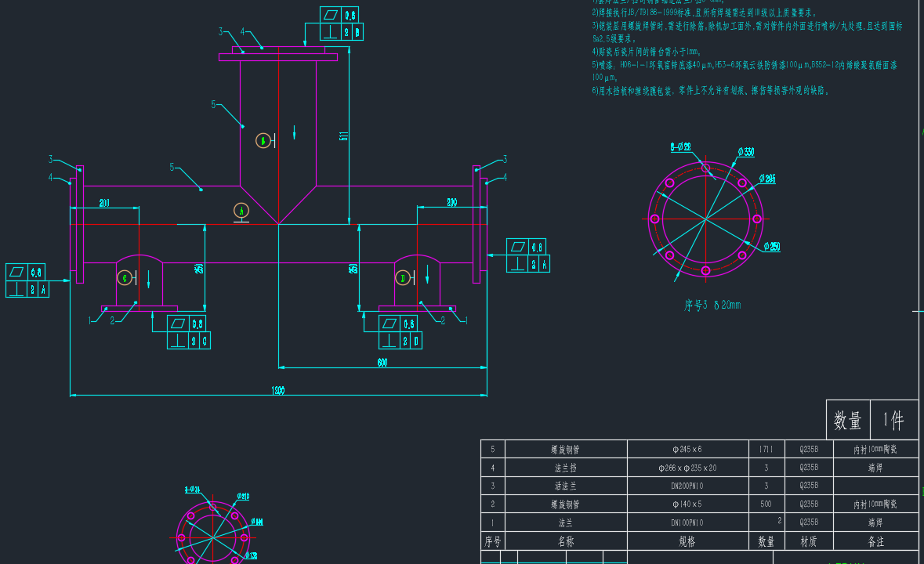Pick the tolerance frame at far left edge
The width and height of the screenshot is (924, 564).
[27, 280]
